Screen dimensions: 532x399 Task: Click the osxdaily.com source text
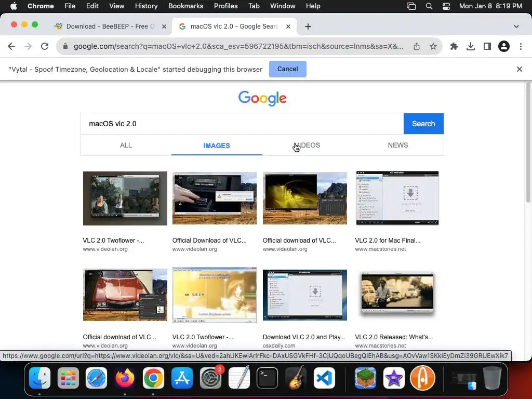[279, 345]
